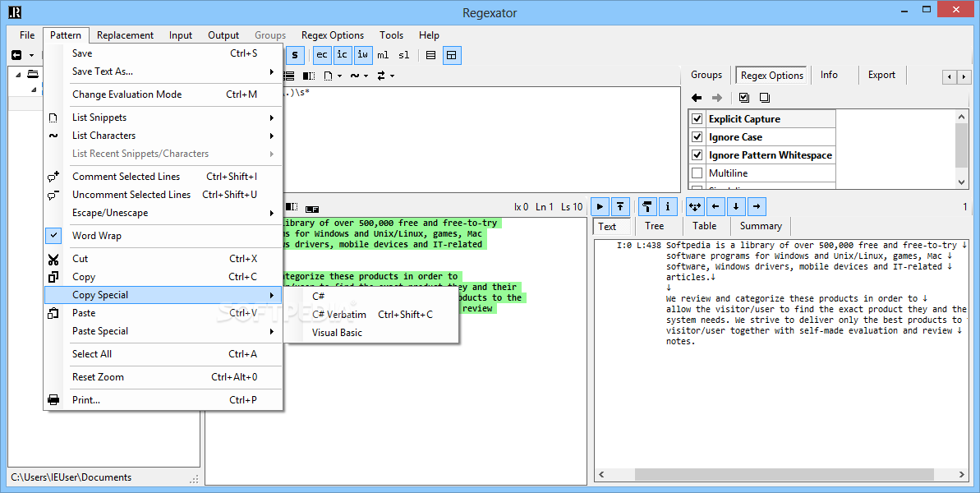Open the Tools menu
Image resolution: width=980 pixels, height=493 pixels.
coord(391,35)
